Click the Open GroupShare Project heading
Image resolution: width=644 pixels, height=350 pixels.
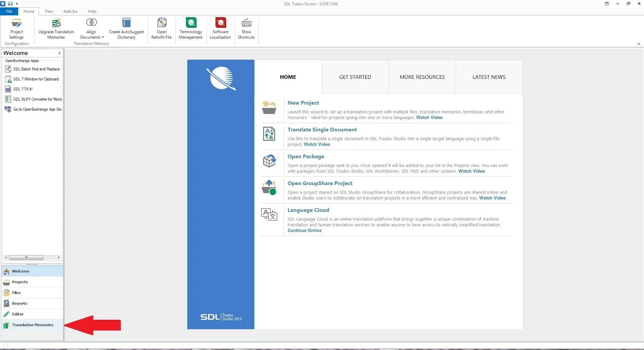[x=320, y=183]
